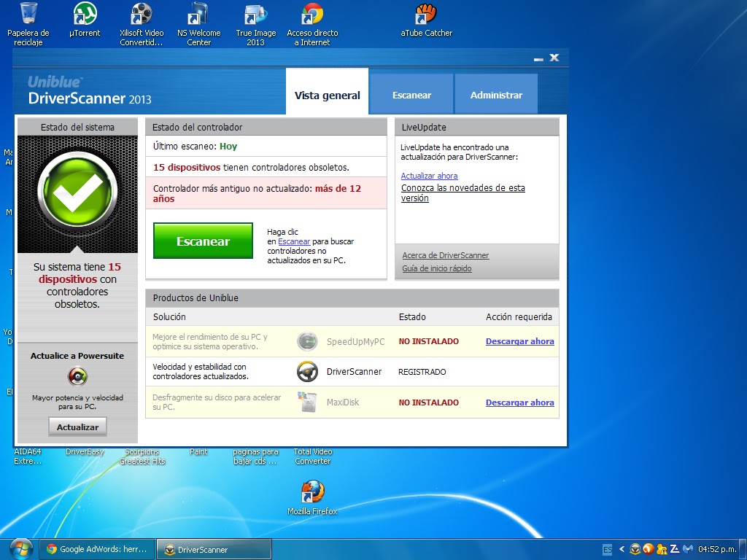
Task: Select the Xilisoft Video Converter desktop icon
Action: [142, 24]
